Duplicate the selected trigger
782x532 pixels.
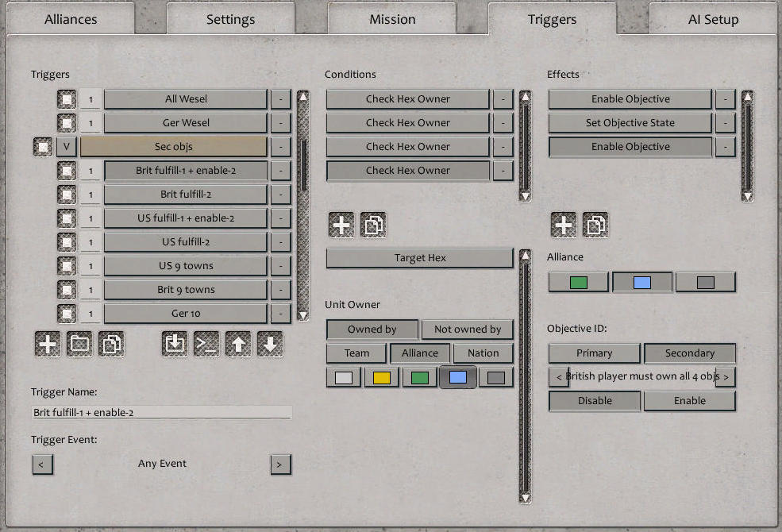click(111, 344)
